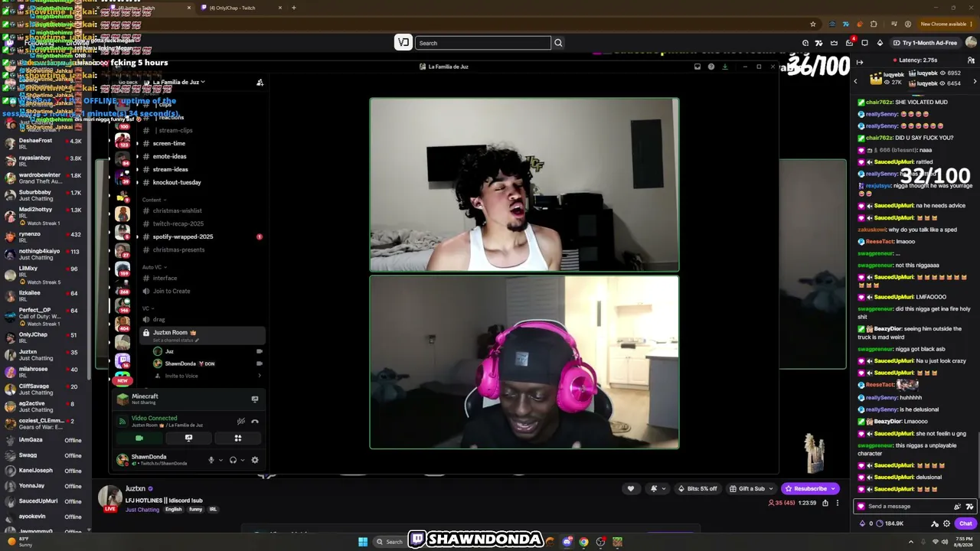980x551 pixels.
Task: Click the Twitch search magnifier button
Action: (558, 43)
